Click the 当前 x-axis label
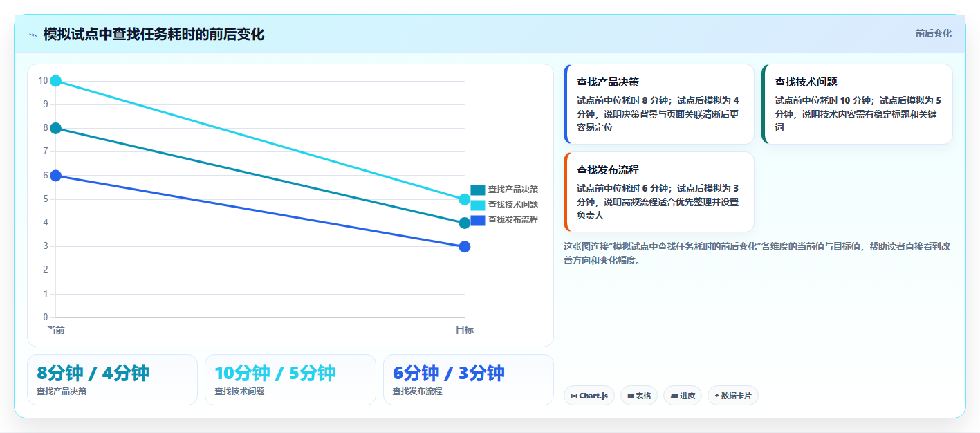 pyautogui.click(x=56, y=330)
